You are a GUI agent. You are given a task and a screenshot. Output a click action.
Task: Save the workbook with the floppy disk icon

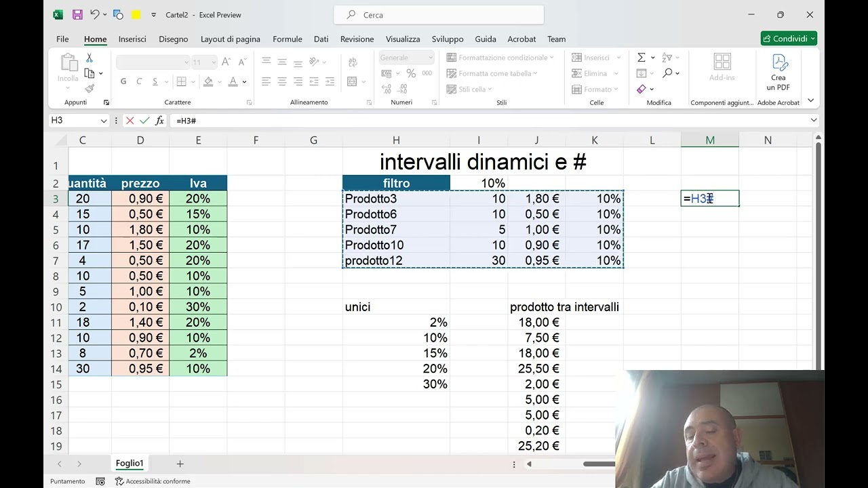click(x=77, y=14)
